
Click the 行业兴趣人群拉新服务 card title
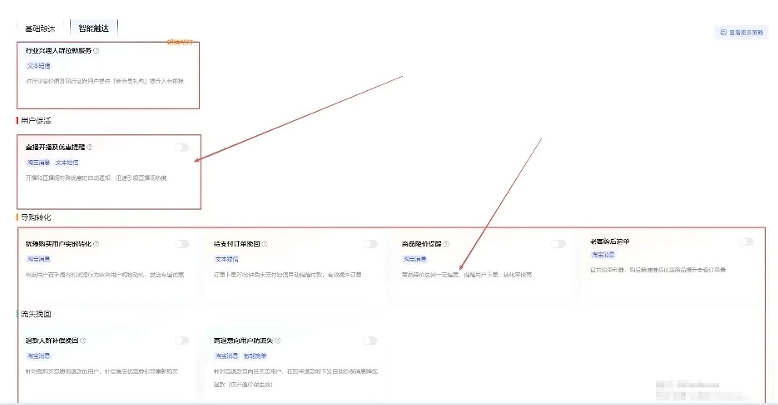[59, 51]
